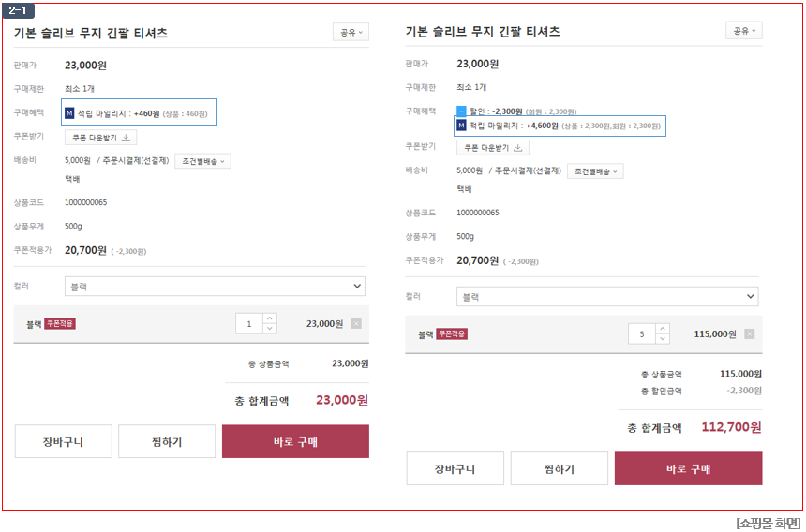The height and width of the screenshot is (532, 806).
Task: Click right panel total 112,700원 in red
Action: tap(731, 427)
